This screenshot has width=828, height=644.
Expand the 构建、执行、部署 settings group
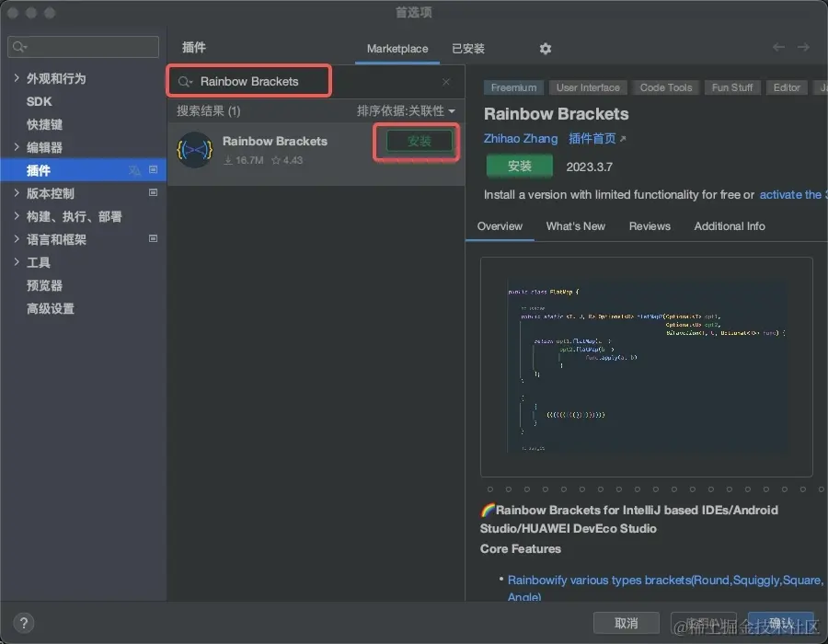17,216
